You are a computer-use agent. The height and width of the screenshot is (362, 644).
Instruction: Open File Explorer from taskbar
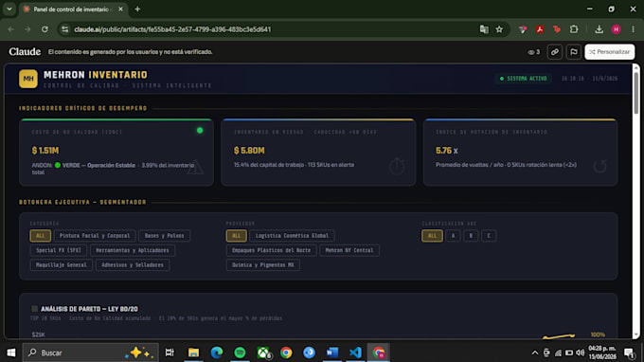[193, 353]
